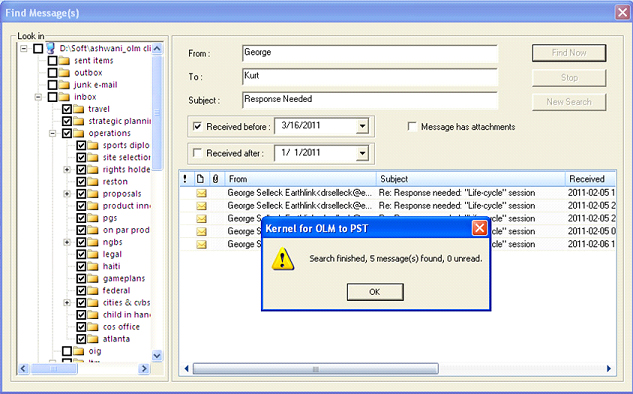Click the reston folder icon

93,182
